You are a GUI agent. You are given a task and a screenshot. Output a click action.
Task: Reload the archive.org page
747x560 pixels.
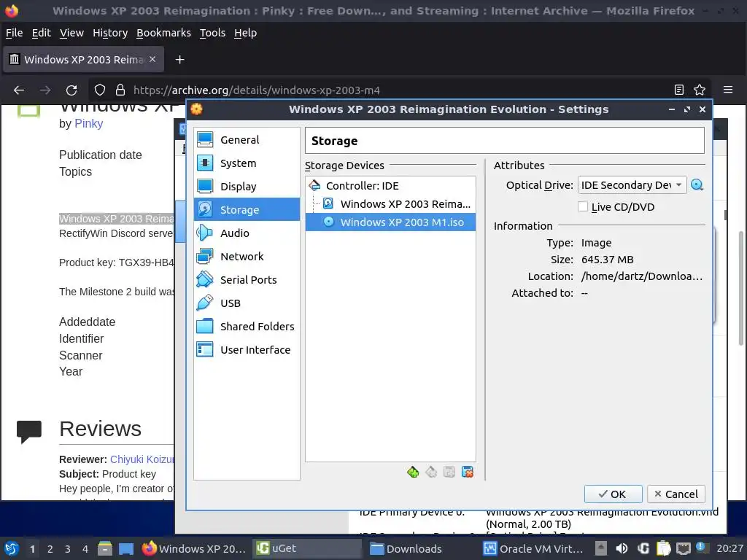point(71,90)
